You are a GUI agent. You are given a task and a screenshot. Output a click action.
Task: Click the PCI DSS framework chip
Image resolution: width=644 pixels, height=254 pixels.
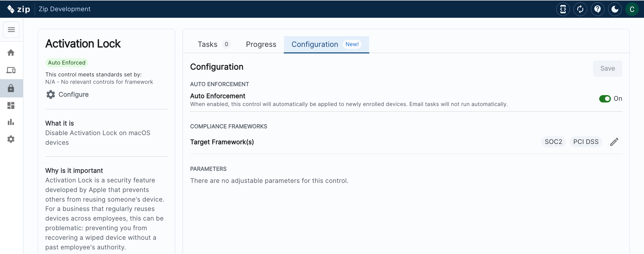[x=586, y=142]
